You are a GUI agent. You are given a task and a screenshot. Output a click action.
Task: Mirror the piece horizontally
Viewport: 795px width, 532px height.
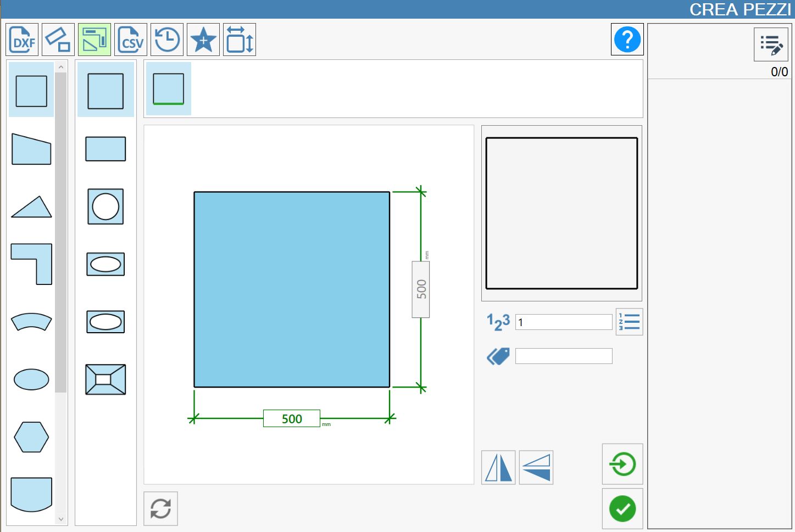click(x=498, y=468)
